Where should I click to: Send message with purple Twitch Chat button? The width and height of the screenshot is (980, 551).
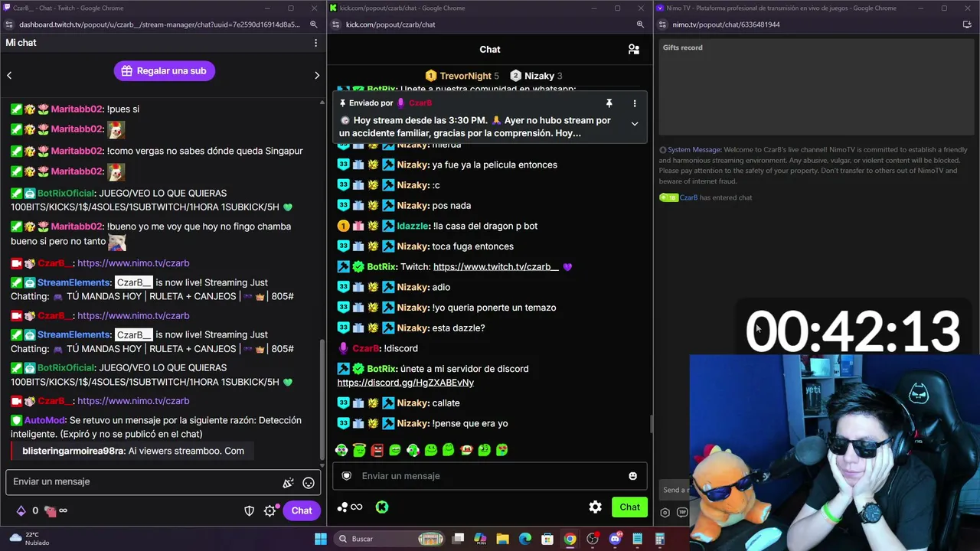(301, 510)
